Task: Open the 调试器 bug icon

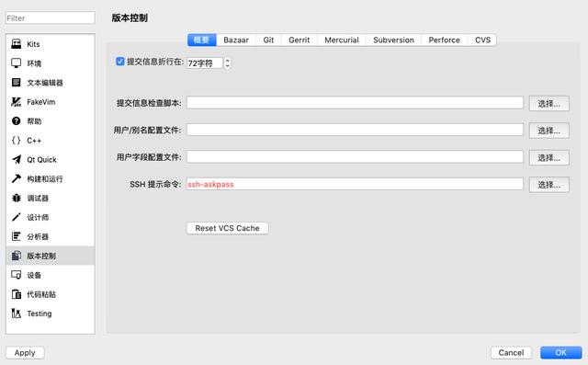Action: (17, 198)
